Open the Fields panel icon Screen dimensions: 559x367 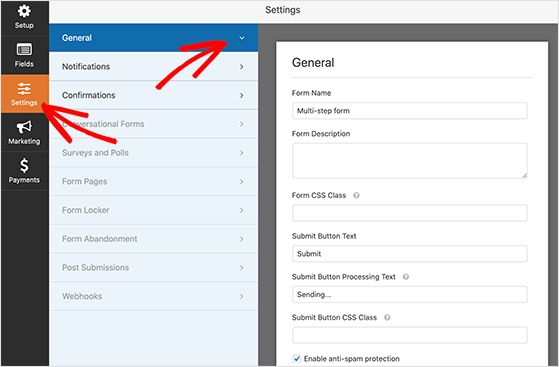tap(24, 49)
